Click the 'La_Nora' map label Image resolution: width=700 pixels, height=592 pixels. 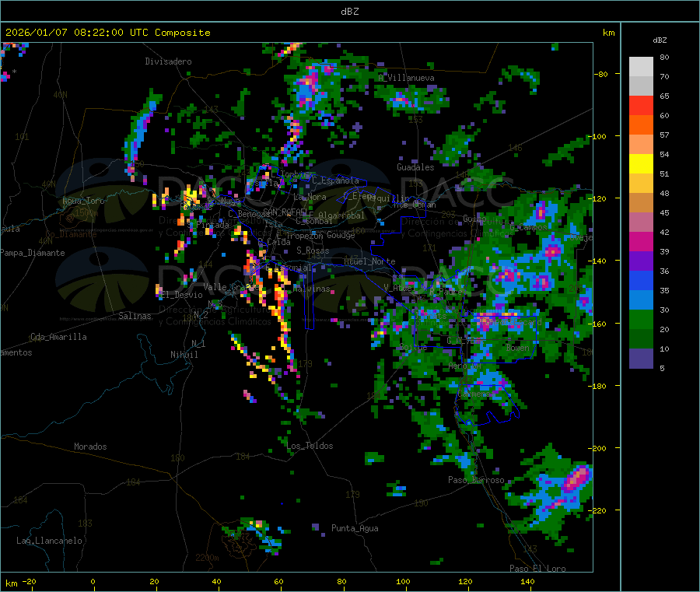(x=310, y=198)
